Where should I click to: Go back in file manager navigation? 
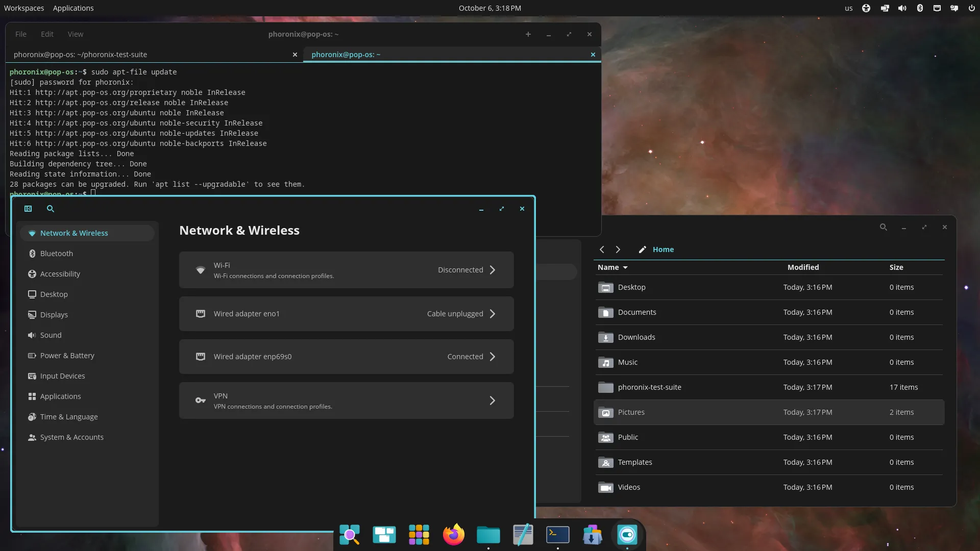pos(602,249)
